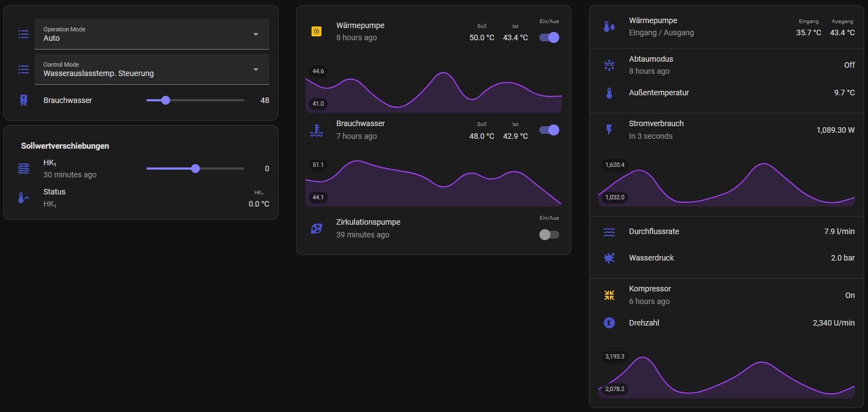This screenshot has width=868, height=412.
Task: Click the Stromverbrauch power consumption graph
Action: coord(727,185)
